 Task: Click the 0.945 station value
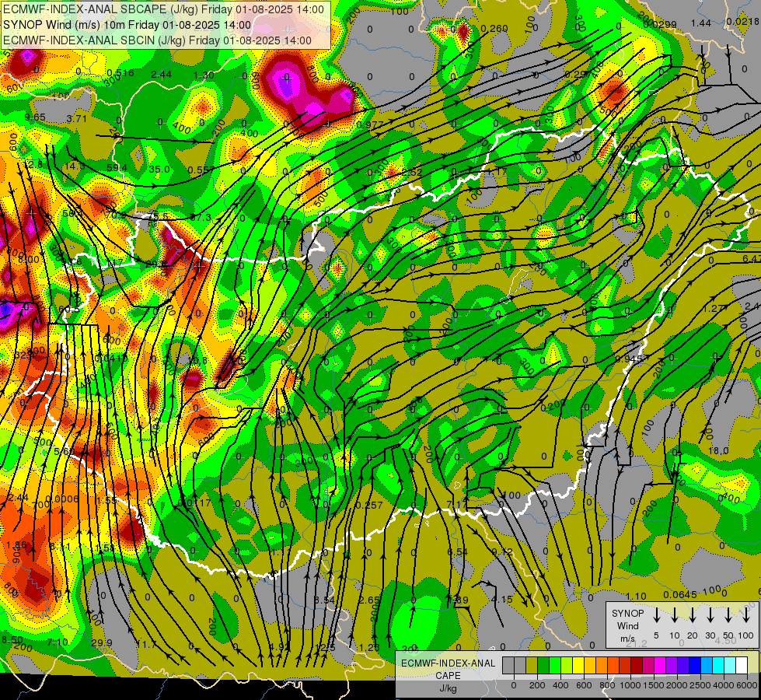pos(629,359)
